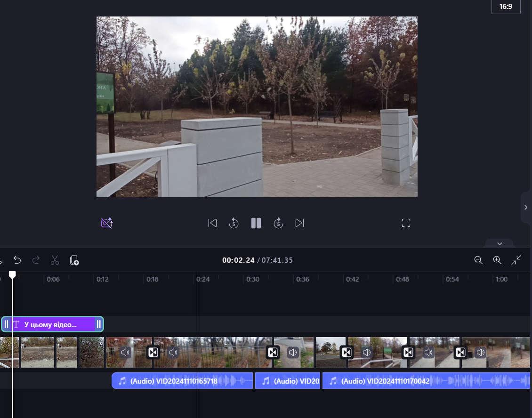Click the right trim handle of text clip
The width and height of the screenshot is (532, 418).
99,324
